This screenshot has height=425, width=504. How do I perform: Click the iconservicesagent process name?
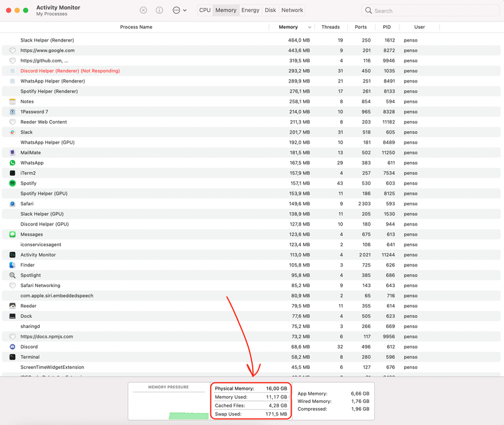pyautogui.click(x=40, y=244)
